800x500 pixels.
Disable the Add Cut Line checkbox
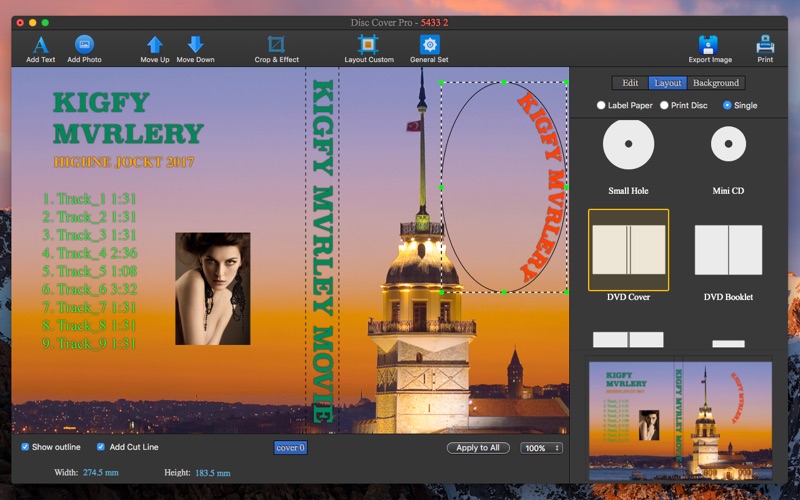[x=101, y=447]
